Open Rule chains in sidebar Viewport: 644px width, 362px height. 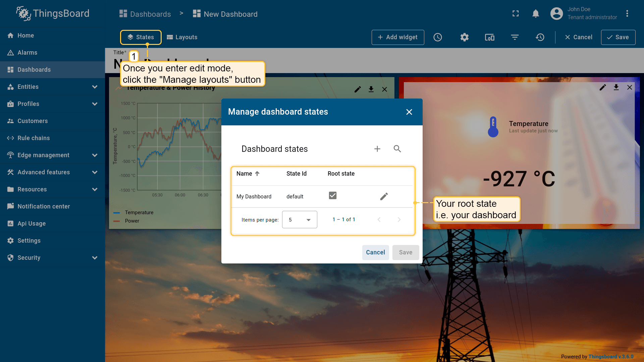coord(52,138)
